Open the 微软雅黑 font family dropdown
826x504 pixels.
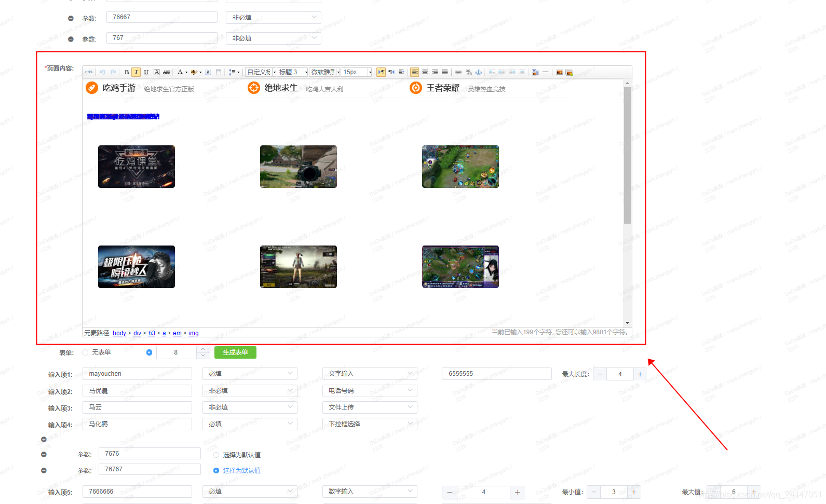point(325,72)
